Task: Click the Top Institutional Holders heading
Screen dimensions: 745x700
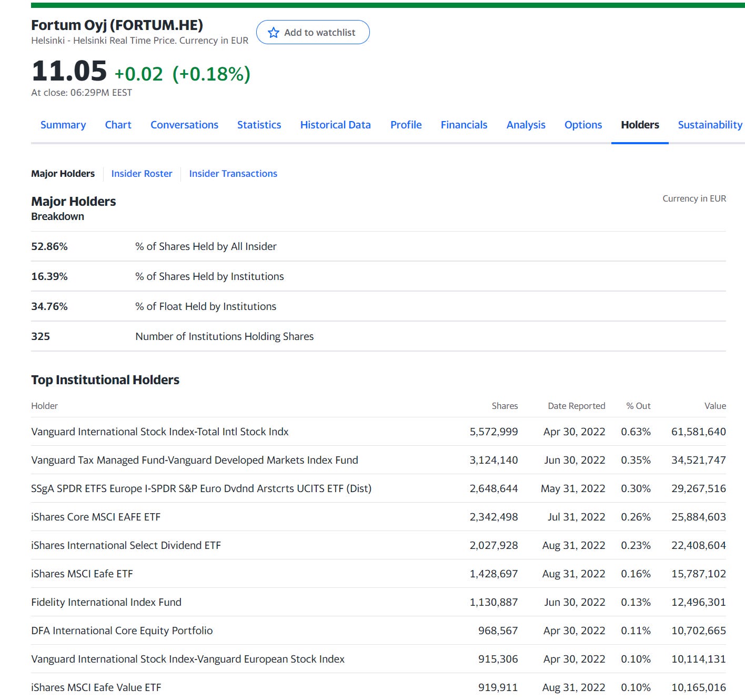Action: point(105,380)
